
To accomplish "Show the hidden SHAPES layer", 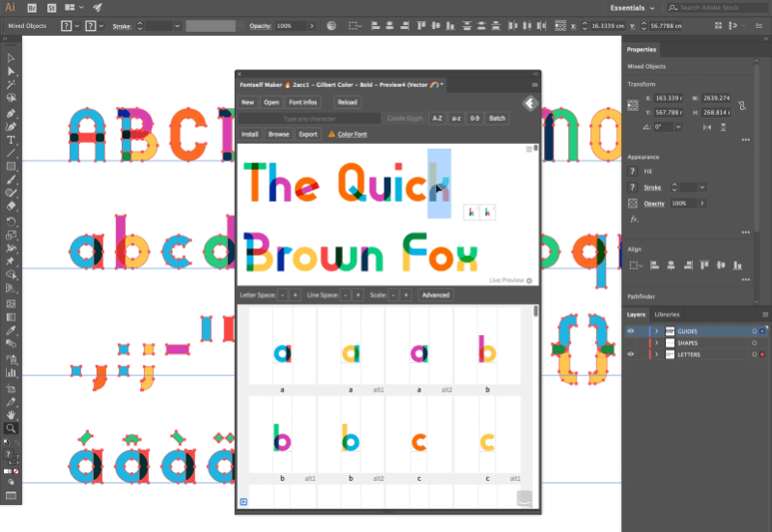I will point(631,343).
